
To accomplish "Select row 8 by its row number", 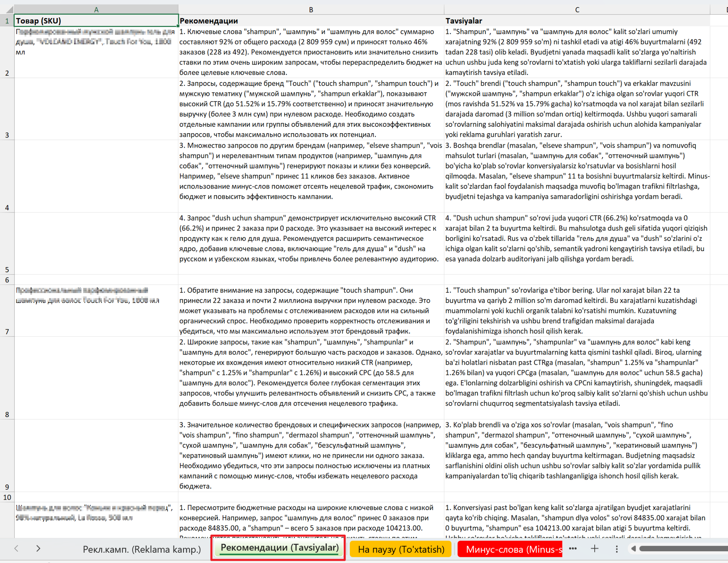I will (x=7, y=378).
